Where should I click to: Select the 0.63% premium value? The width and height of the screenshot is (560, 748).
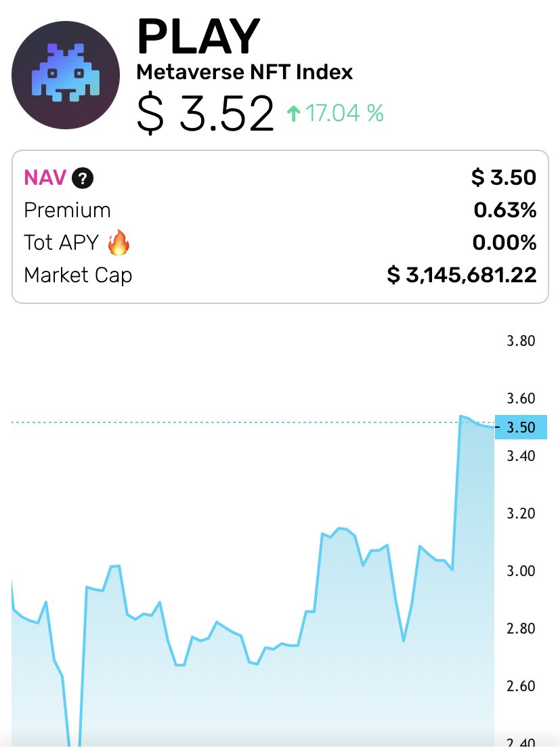tap(505, 210)
